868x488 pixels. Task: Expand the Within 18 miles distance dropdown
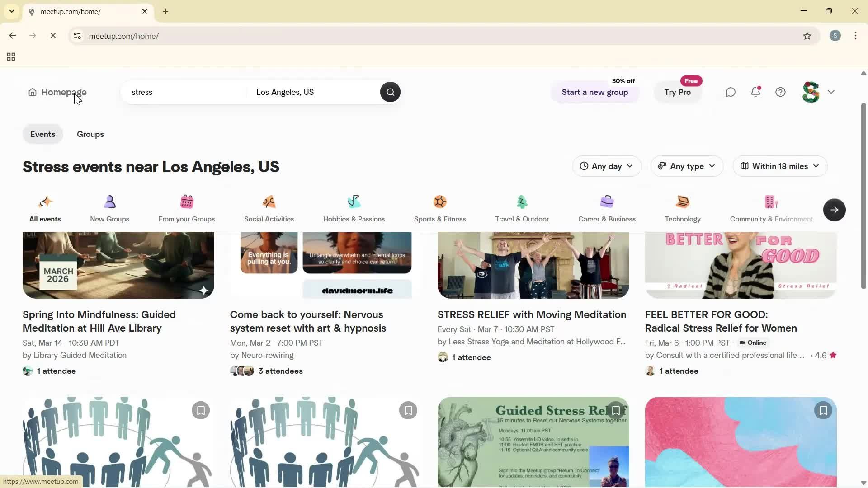(x=780, y=166)
